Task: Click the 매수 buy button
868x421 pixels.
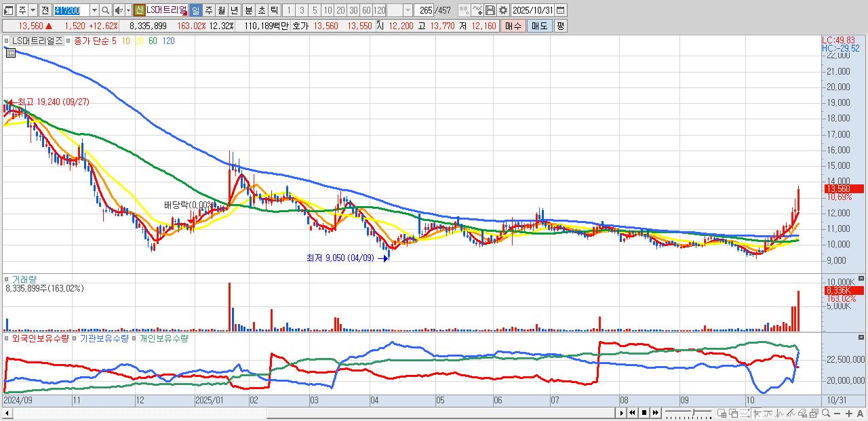Action: tap(513, 26)
